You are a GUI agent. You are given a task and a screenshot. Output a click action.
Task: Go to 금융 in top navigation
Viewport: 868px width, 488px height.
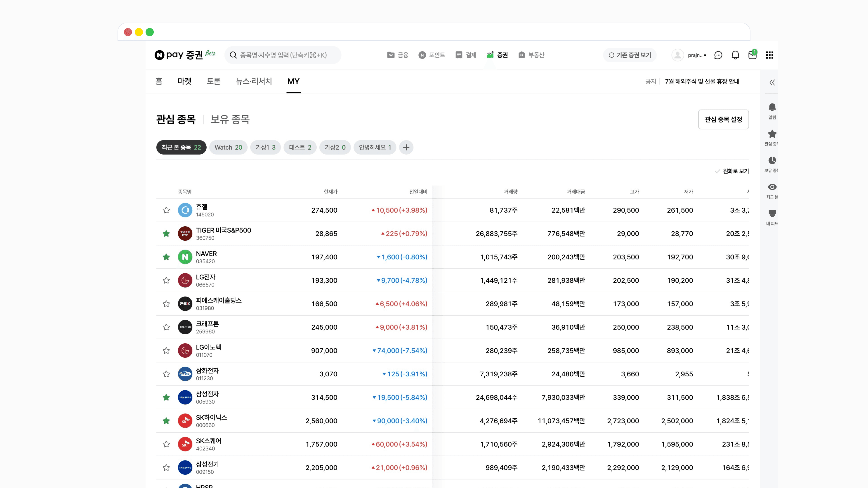pos(398,55)
